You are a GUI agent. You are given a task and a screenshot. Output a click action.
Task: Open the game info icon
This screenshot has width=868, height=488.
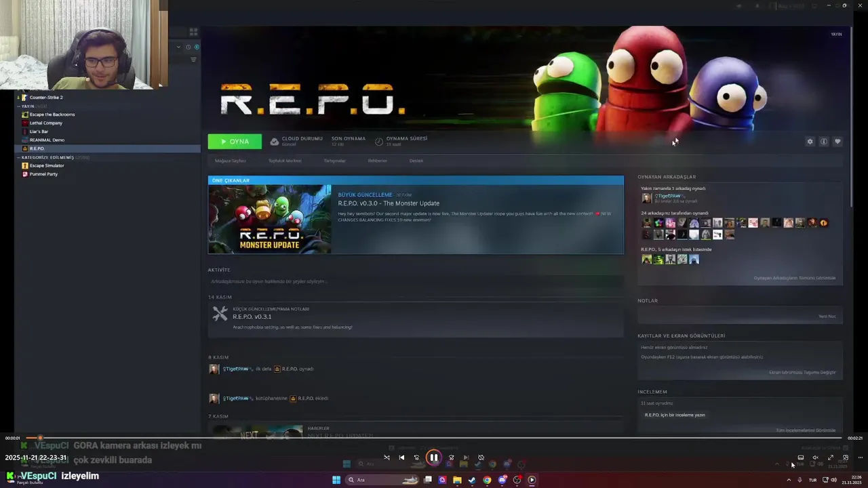pos(824,142)
